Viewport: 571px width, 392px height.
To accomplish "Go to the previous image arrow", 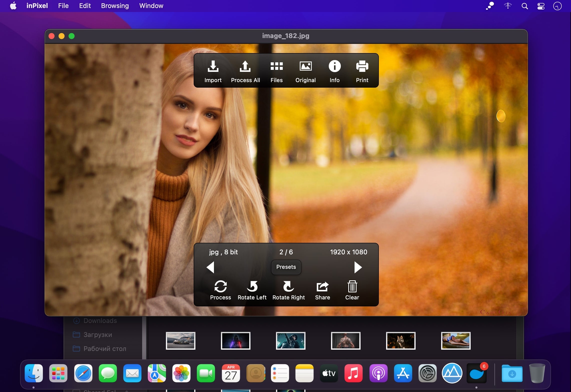I will point(210,267).
